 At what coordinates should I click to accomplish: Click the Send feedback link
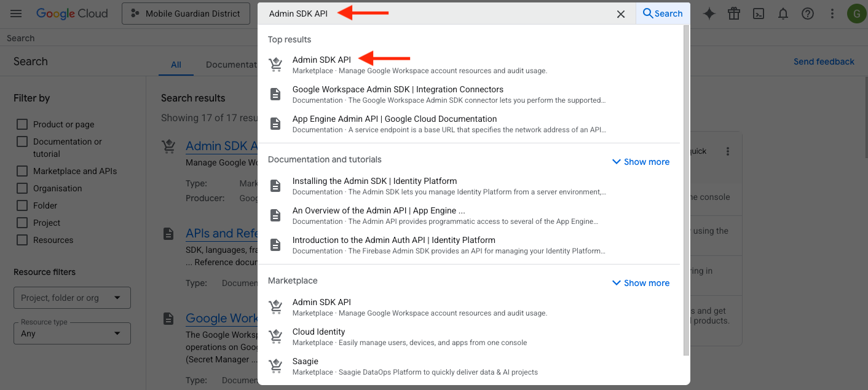pyautogui.click(x=824, y=62)
